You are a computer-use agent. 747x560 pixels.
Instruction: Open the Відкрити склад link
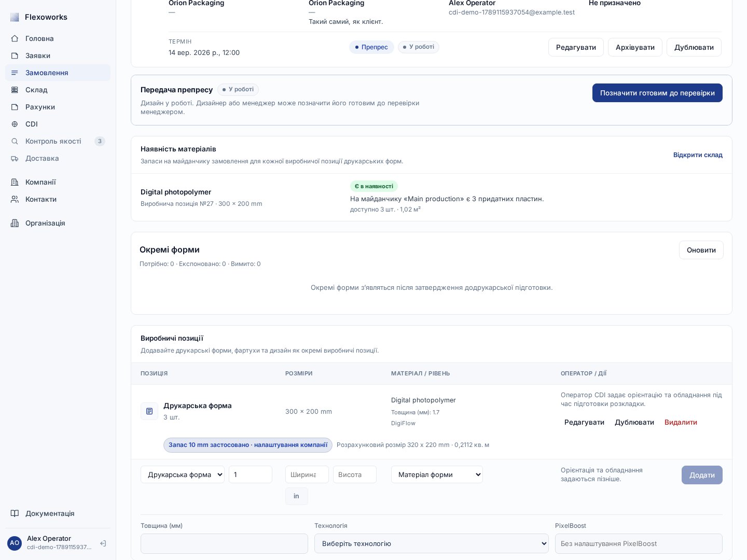[x=698, y=155]
